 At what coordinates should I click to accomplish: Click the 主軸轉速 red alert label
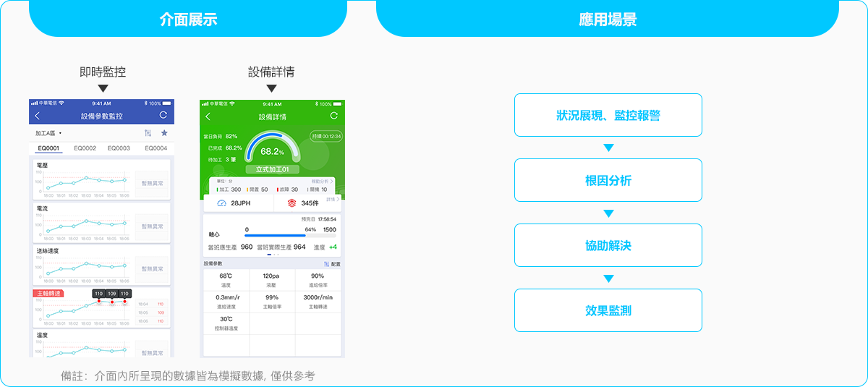[49, 293]
